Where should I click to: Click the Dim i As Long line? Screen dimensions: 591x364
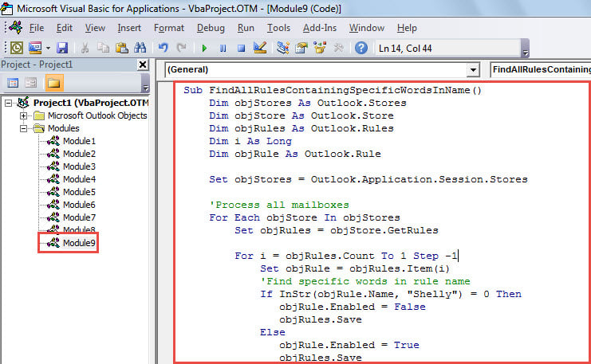[250, 141]
